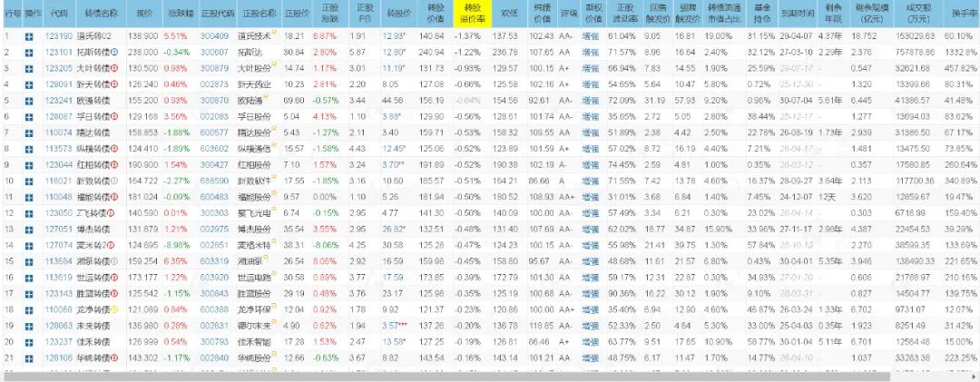Image resolution: width=980 pixels, height=382 pixels.
Task: Click red circle icon beside 红相转债
Action: coord(114,164)
